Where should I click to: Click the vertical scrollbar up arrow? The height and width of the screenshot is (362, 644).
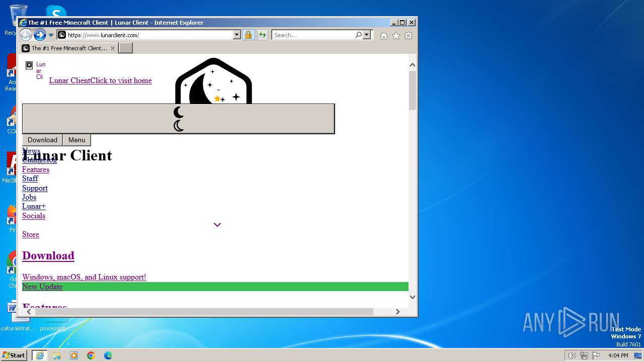click(x=413, y=65)
